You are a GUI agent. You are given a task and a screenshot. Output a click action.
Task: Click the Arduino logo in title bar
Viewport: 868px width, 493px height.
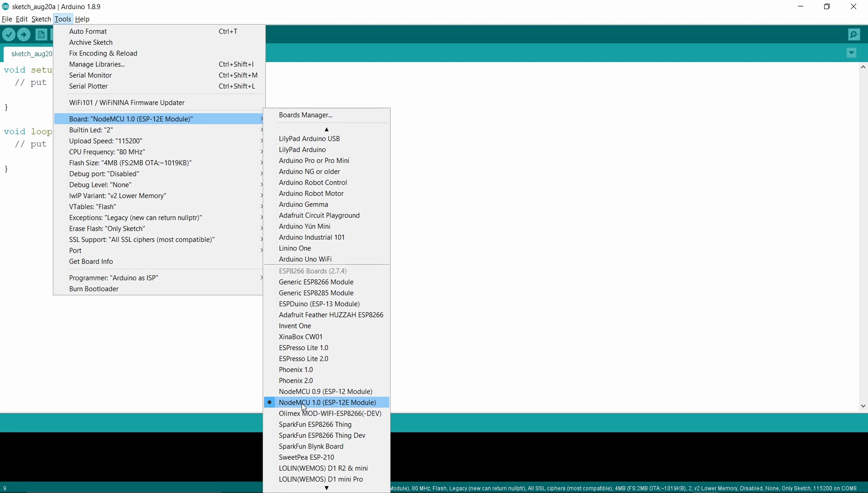click(5, 6)
